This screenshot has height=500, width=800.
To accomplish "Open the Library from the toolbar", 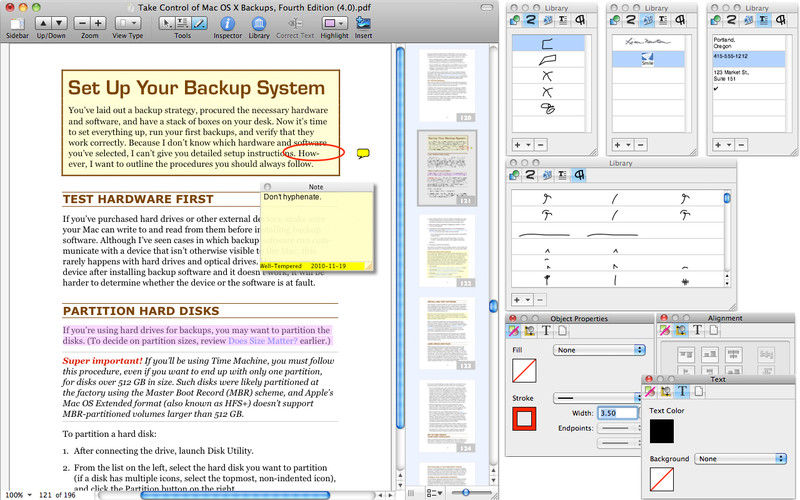I will 259,23.
